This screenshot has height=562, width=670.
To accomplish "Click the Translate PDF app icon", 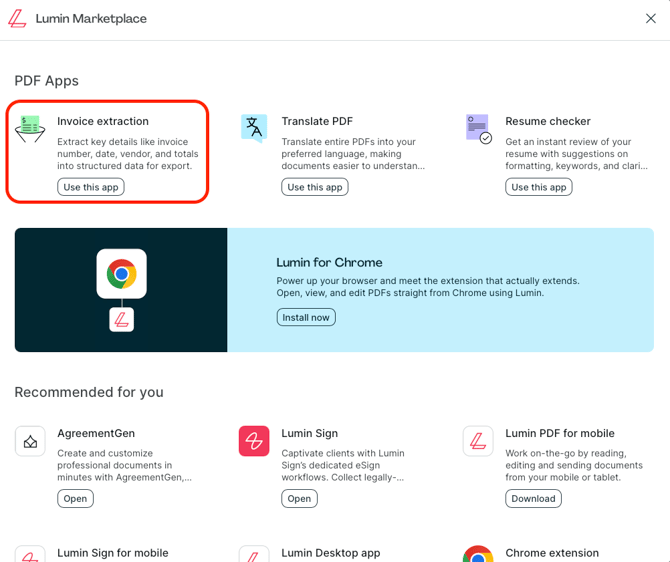I will [254, 128].
